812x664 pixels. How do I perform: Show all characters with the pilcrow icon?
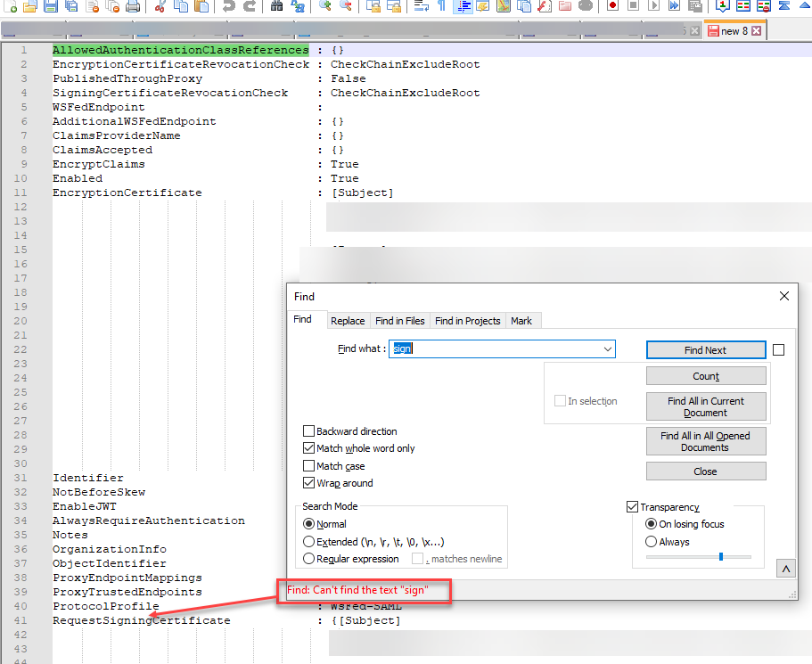point(441,5)
